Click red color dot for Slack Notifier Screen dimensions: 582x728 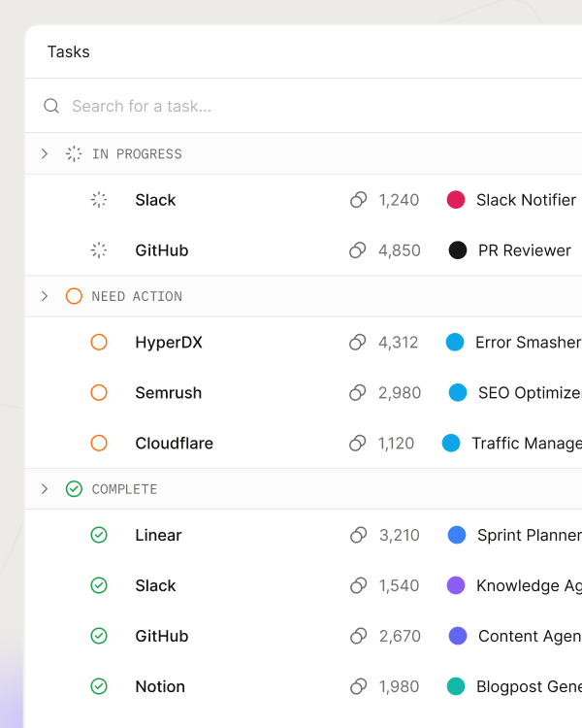click(456, 200)
